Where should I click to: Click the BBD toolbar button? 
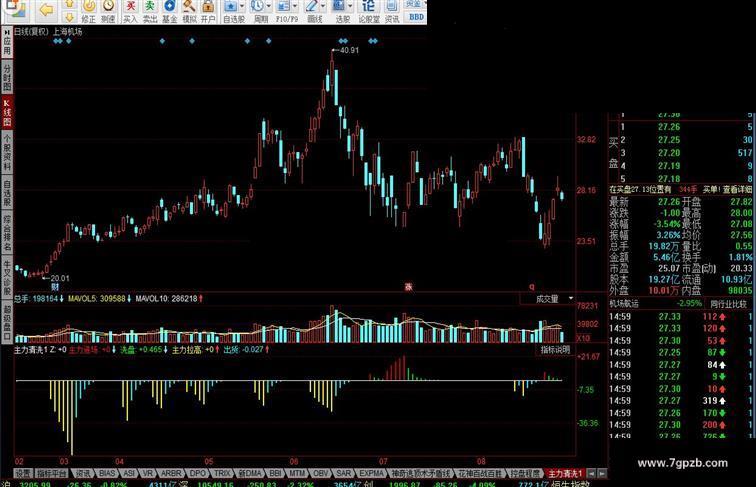pyautogui.click(x=416, y=17)
